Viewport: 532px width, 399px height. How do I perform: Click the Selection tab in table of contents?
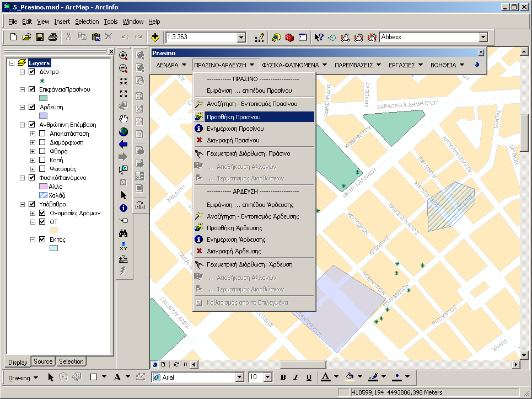click(71, 361)
